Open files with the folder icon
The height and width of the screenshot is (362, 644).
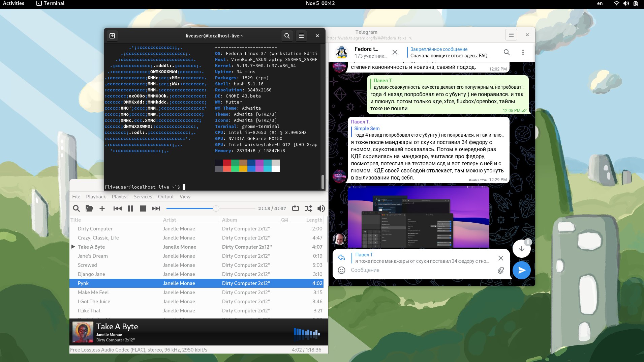tap(89, 208)
